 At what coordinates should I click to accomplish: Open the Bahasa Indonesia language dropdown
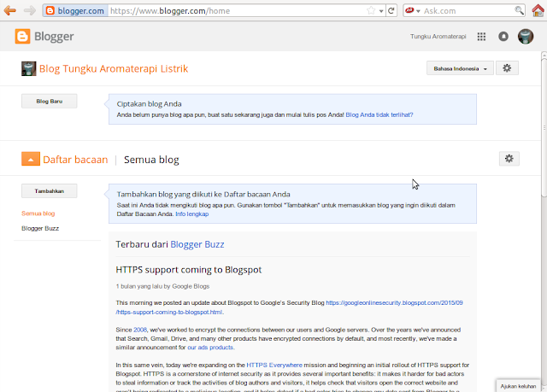[x=460, y=68]
